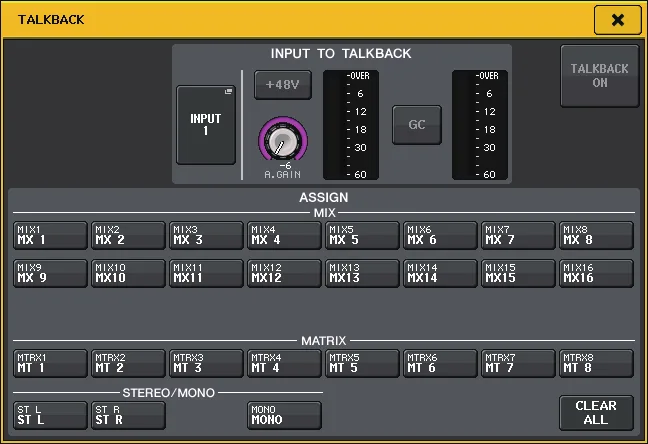This screenshot has width=648, height=444.
Task: Click the input level meter beside A.GAIN
Action: click(x=351, y=125)
